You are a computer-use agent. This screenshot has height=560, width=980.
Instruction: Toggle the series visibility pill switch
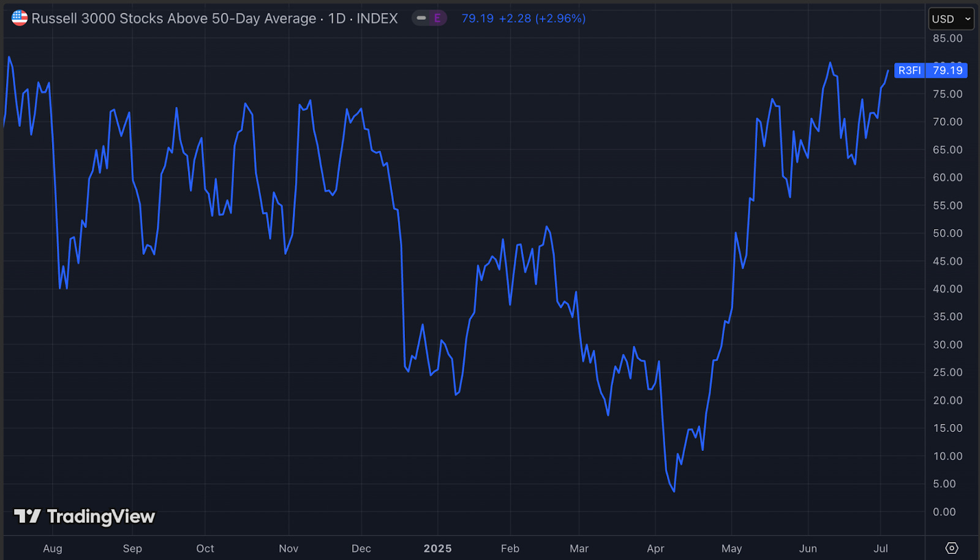tap(429, 18)
